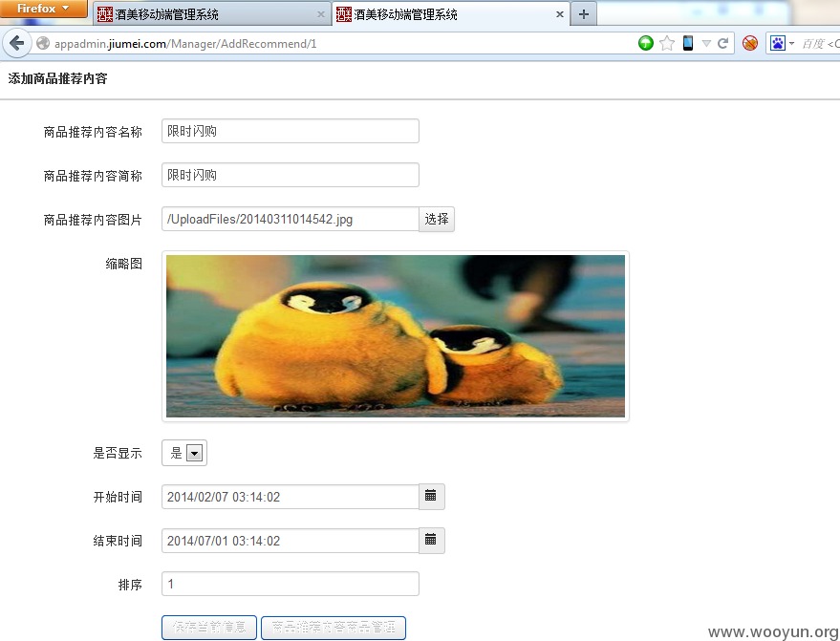Click the 是否显示 label
The image size is (840, 641).
118,453
